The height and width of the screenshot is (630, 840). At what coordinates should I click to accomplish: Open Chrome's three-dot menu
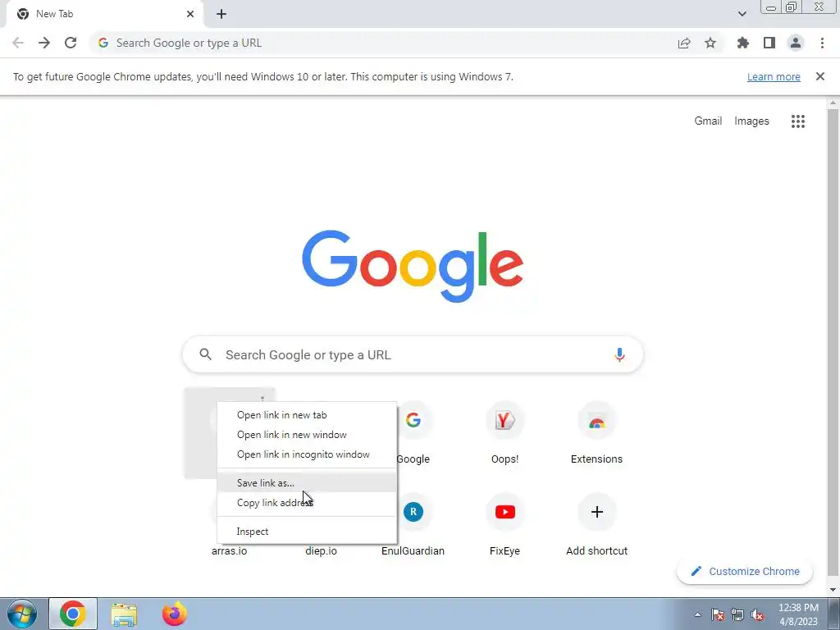click(x=822, y=43)
